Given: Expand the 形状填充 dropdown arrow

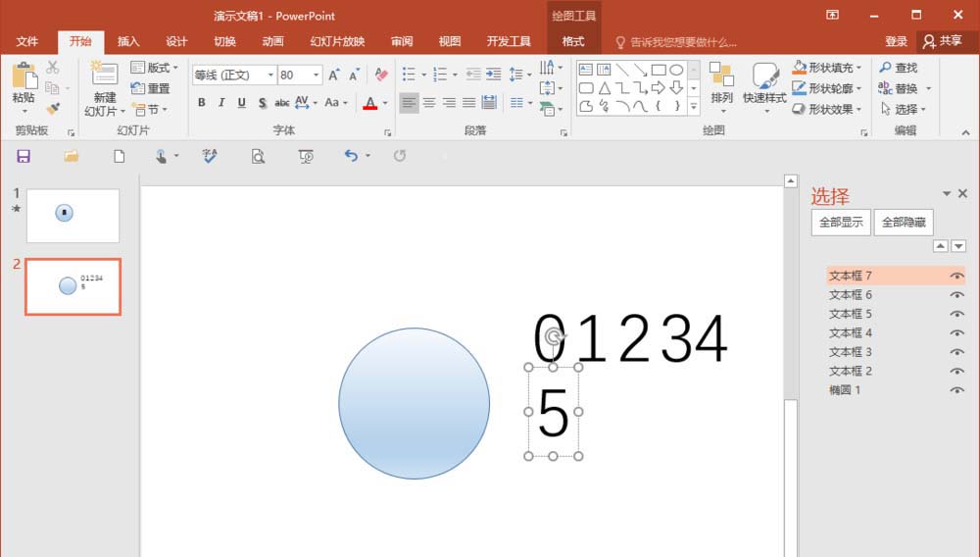Looking at the screenshot, I should pyautogui.click(x=858, y=68).
